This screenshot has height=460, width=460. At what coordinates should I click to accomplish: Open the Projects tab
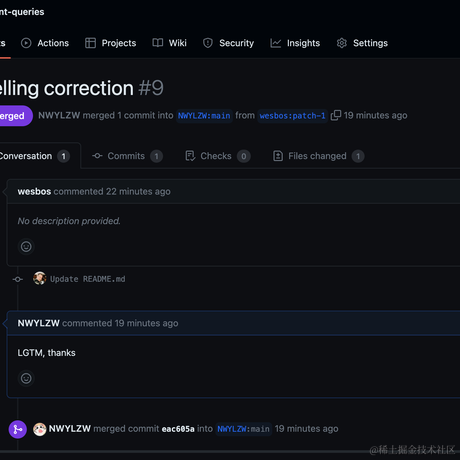pos(110,43)
